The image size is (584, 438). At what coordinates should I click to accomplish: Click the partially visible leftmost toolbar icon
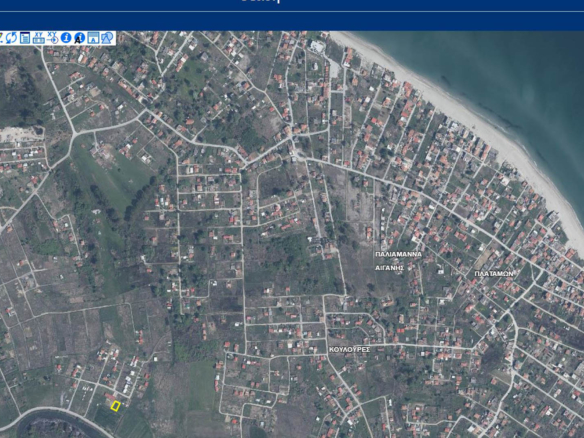(1, 38)
